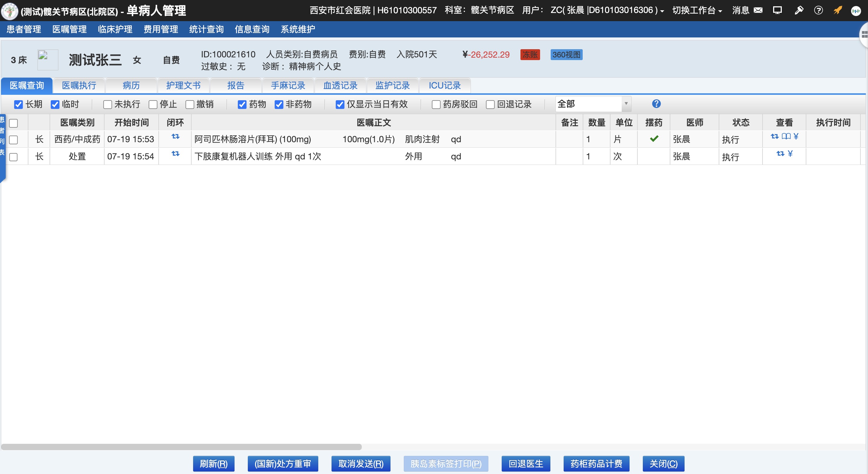
Task: Click yen fee icon in 下肢康复 row
Action: [x=790, y=153]
